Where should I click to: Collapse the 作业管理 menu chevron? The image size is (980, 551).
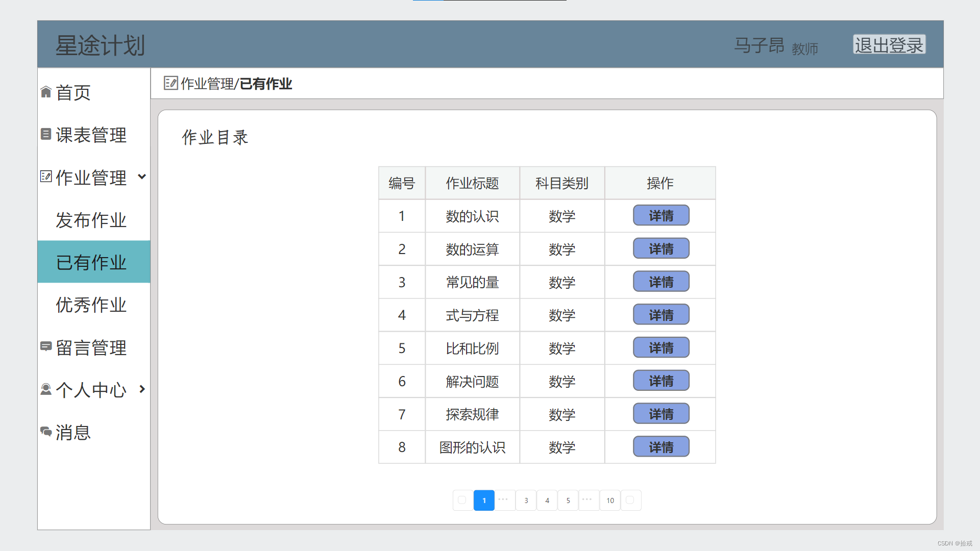[142, 177]
